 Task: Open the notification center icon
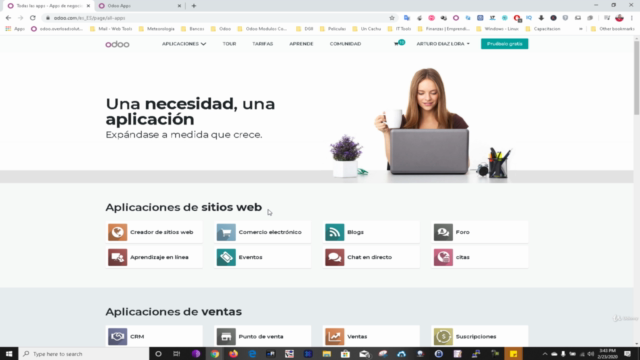(628, 354)
